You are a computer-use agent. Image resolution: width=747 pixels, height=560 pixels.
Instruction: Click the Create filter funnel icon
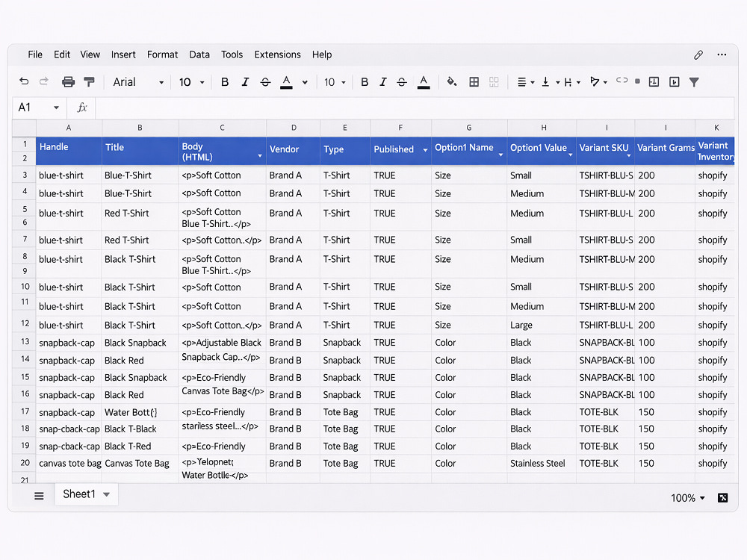(x=694, y=82)
